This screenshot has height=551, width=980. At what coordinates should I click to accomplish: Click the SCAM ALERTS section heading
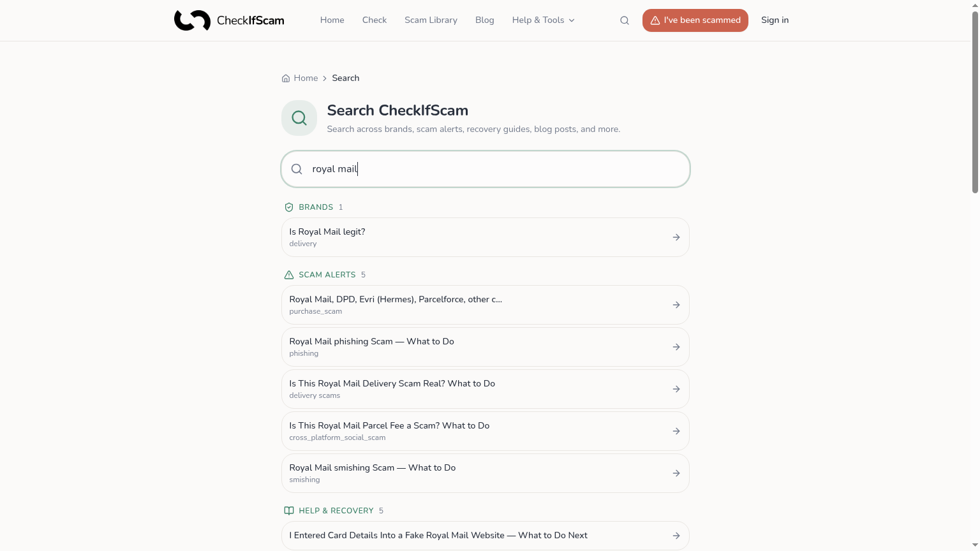pyautogui.click(x=327, y=275)
